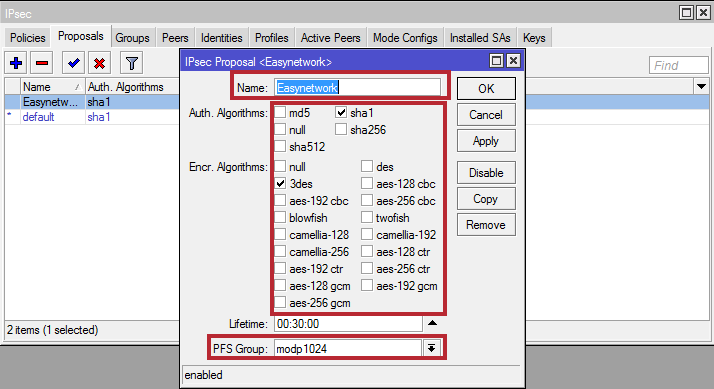Click the Disable button
This screenshot has height=389, width=714.
[486, 173]
